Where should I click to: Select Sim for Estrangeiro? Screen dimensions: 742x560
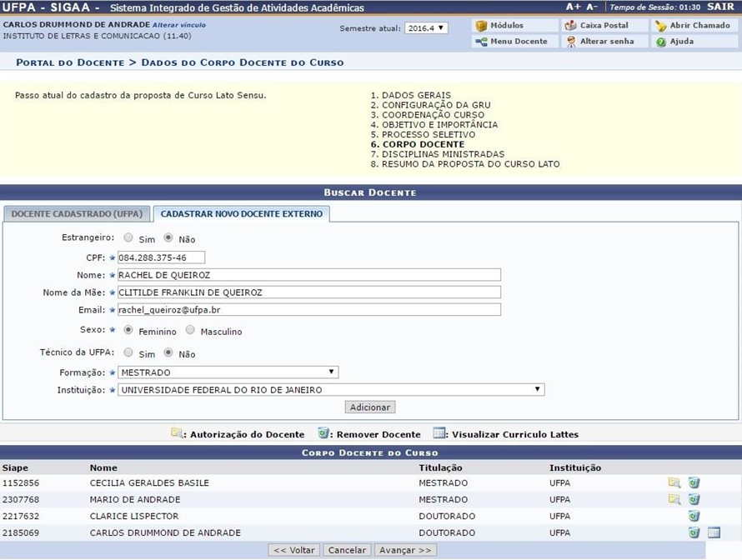(129, 238)
